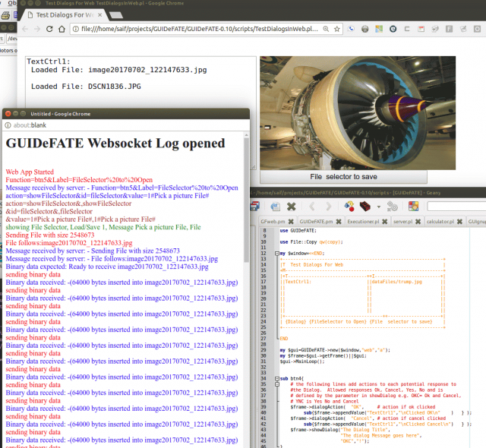
Task: Click the GUIDeFATE Websocket Log opened heading
Action: 115,144
